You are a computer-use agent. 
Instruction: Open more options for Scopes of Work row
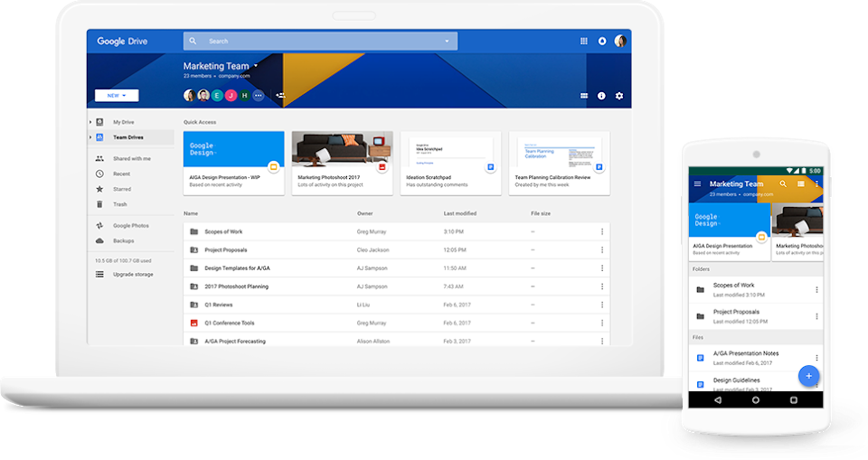pos(602,231)
